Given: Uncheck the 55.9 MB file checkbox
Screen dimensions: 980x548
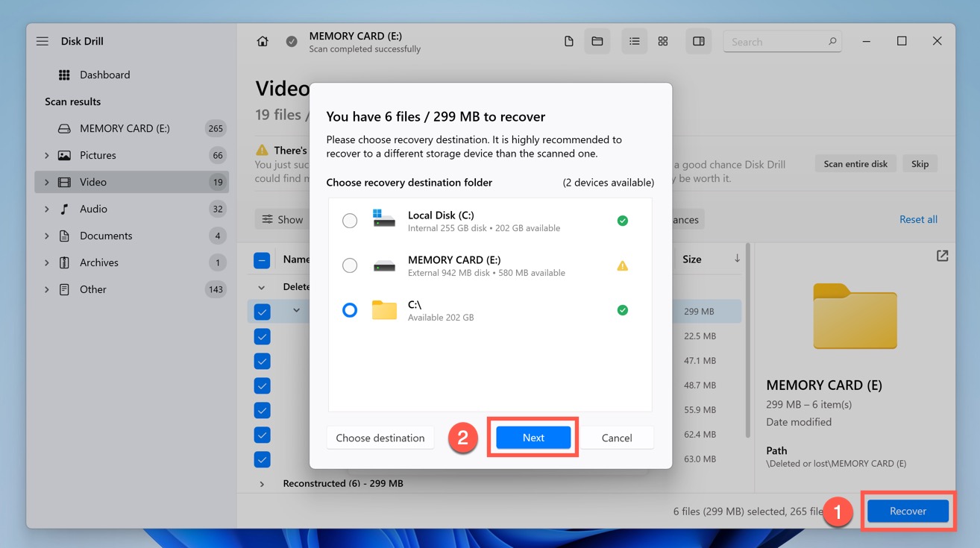Looking at the screenshot, I should coord(262,410).
